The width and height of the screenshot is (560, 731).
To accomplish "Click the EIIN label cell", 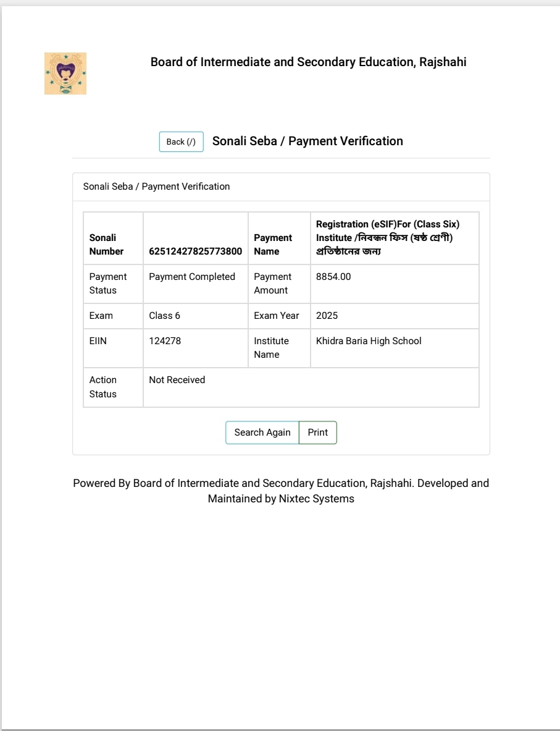I will pyautogui.click(x=98, y=341).
